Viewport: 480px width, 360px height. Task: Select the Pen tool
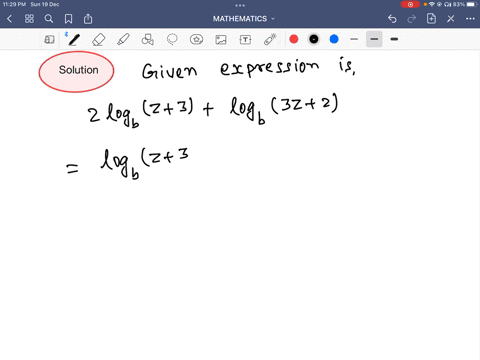(x=74, y=39)
